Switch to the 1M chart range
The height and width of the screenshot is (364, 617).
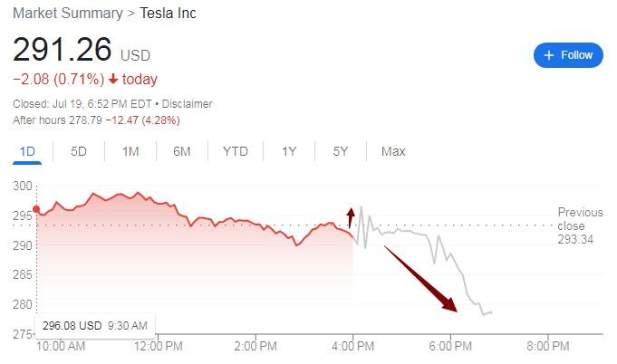pos(130,151)
